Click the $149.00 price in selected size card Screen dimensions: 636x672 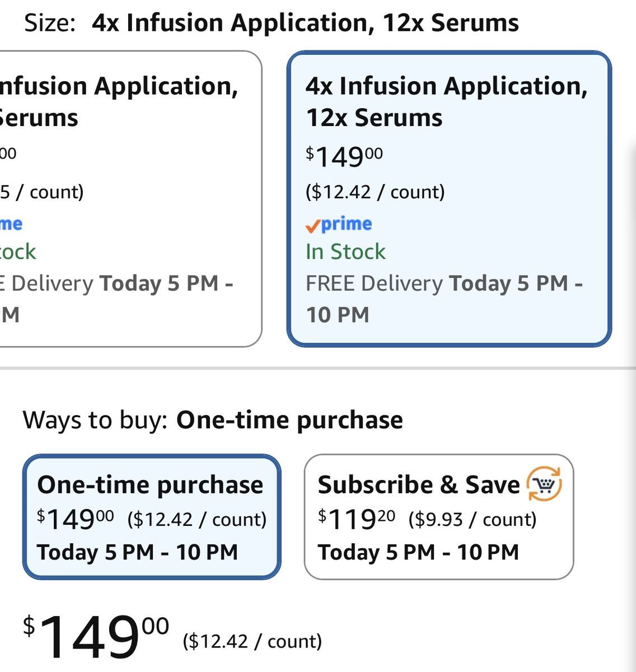pyautogui.click(x=344, y=157)
